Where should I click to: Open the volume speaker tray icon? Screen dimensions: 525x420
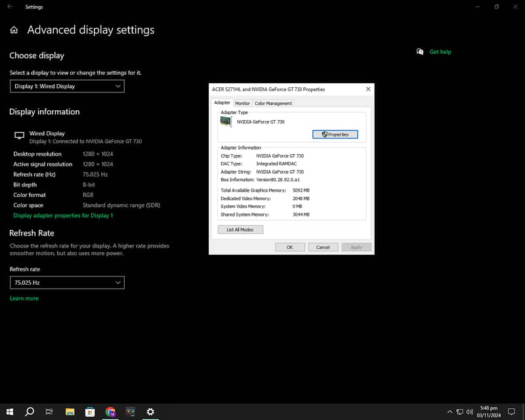469,411
